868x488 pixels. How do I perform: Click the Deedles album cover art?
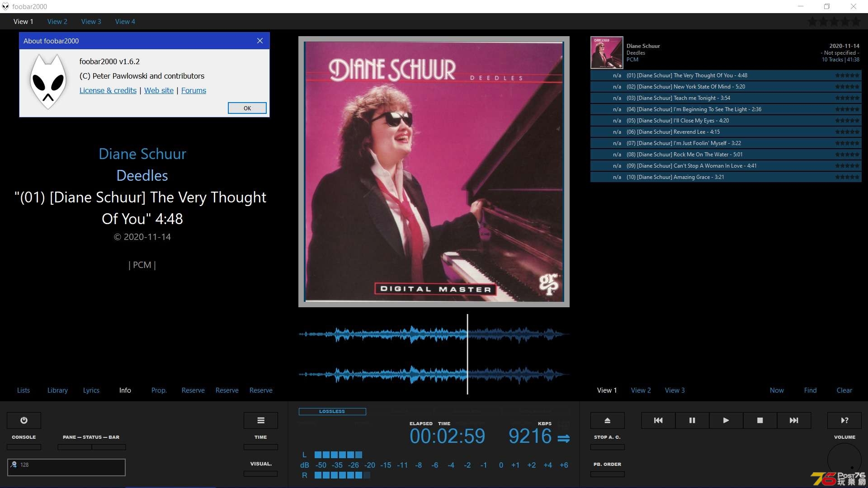click(x=434, y=172)
